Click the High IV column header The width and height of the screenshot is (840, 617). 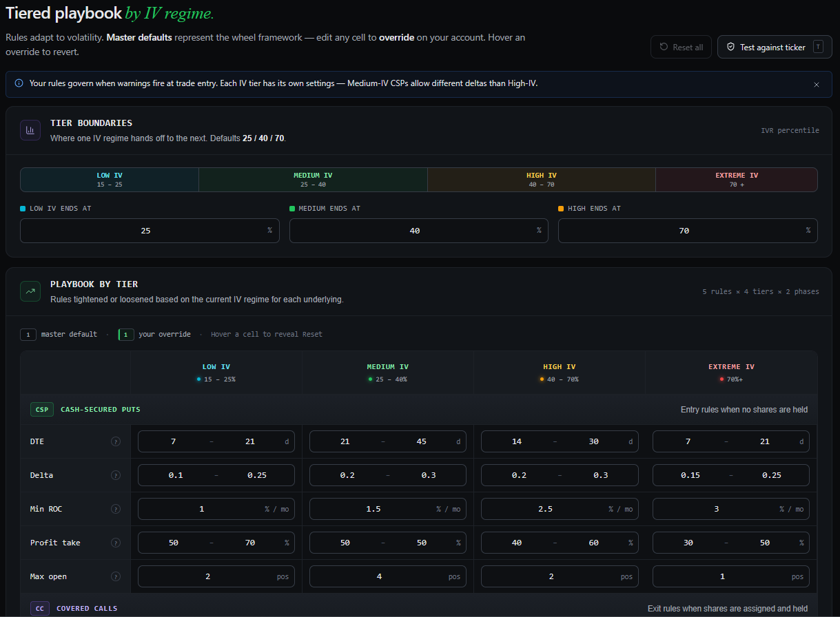(x=560, y=373)
